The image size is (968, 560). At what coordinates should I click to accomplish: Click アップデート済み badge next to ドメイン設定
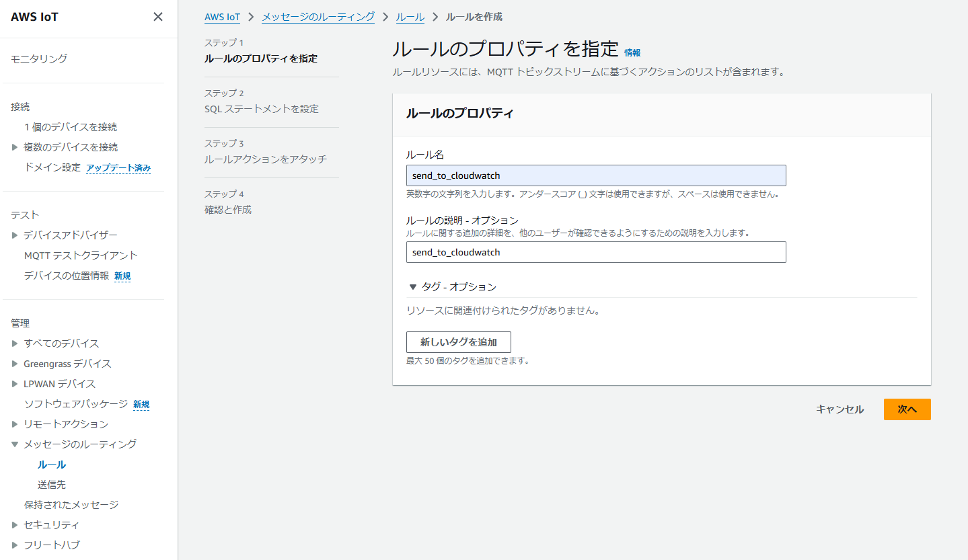pyautogui.click(x=118, y=168)
